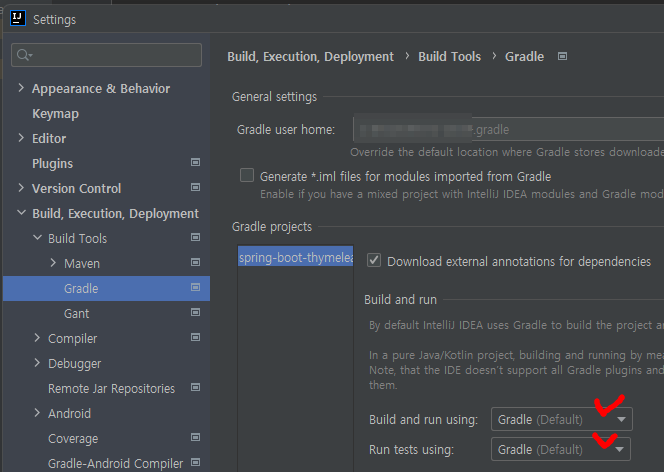Click the Gradle breadcrumb label

point(524,57)
